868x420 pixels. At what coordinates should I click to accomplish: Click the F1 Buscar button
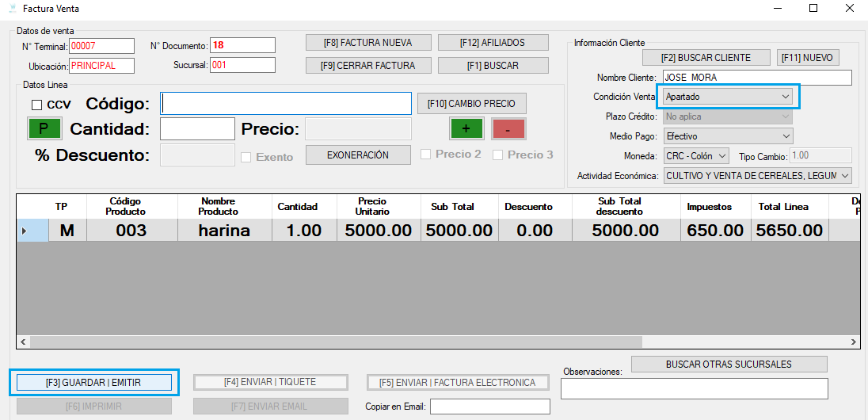point(493,66)
